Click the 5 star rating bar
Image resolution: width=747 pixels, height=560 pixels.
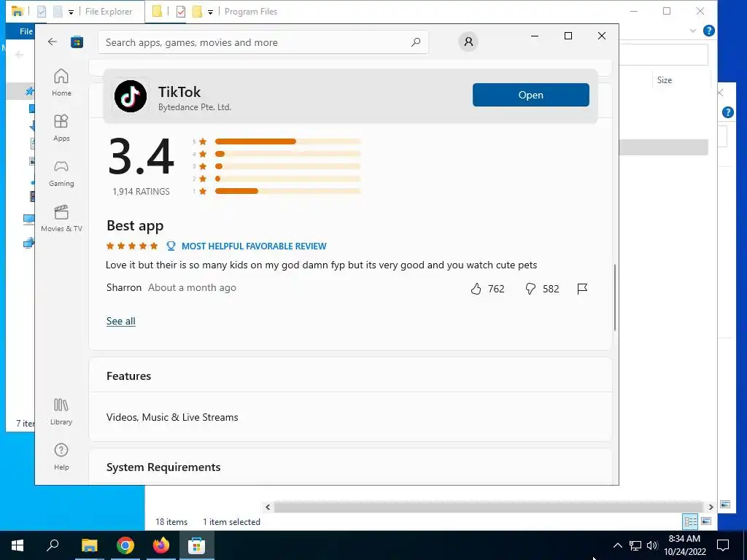287,141
